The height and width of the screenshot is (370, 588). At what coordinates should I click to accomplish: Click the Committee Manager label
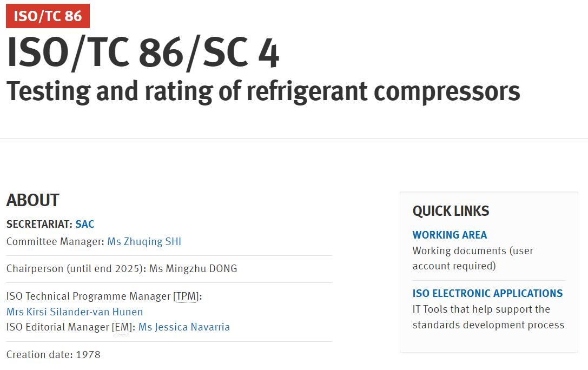55,241
